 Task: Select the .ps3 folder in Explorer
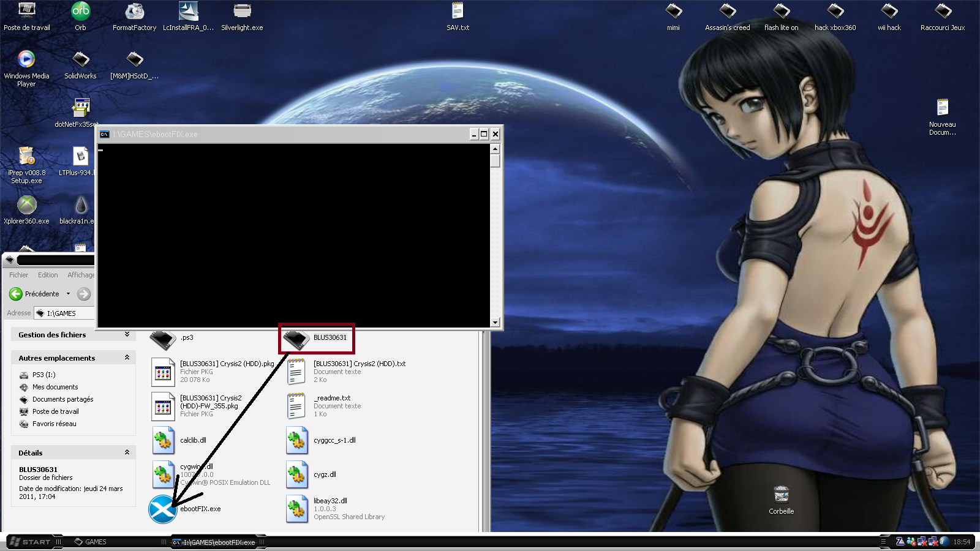point(173,338)
